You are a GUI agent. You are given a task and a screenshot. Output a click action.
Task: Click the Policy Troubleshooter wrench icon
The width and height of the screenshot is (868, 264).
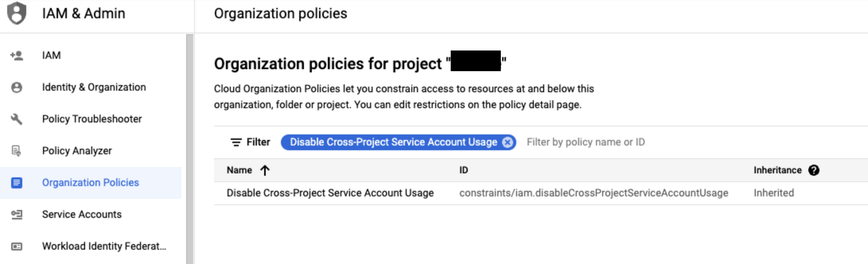17,119
